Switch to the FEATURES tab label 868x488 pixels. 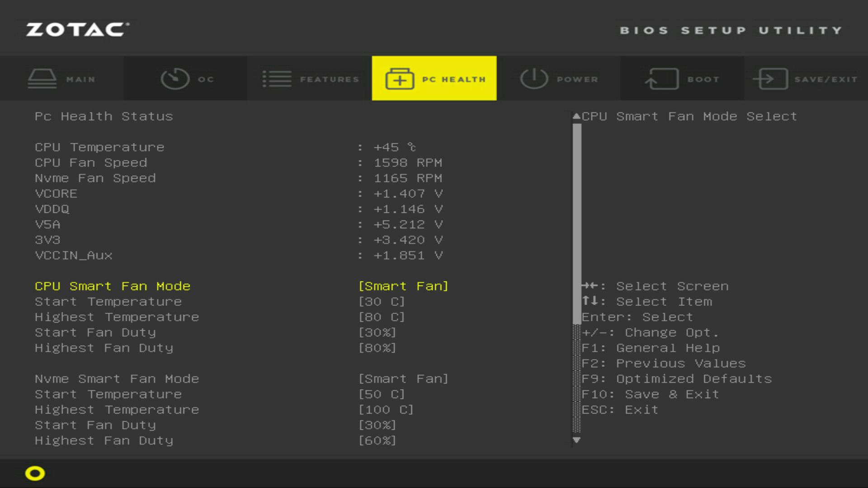click(329, 80)
